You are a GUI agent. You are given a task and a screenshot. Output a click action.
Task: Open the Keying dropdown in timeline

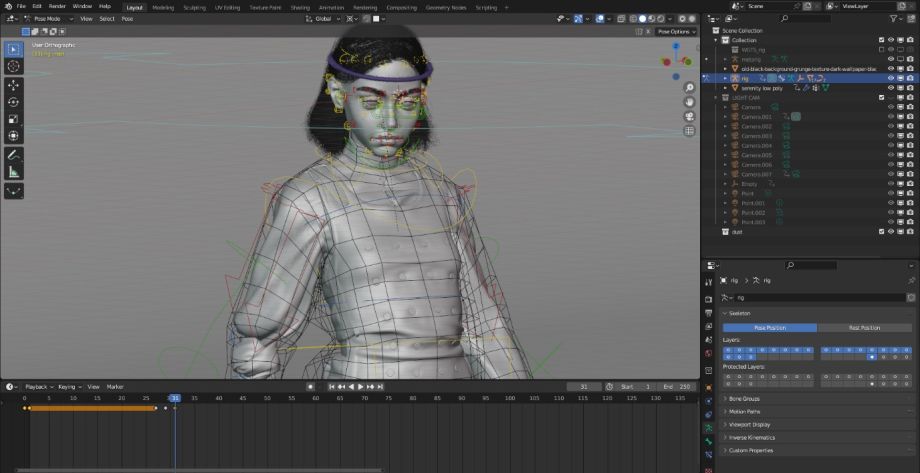tap(69, 387)
